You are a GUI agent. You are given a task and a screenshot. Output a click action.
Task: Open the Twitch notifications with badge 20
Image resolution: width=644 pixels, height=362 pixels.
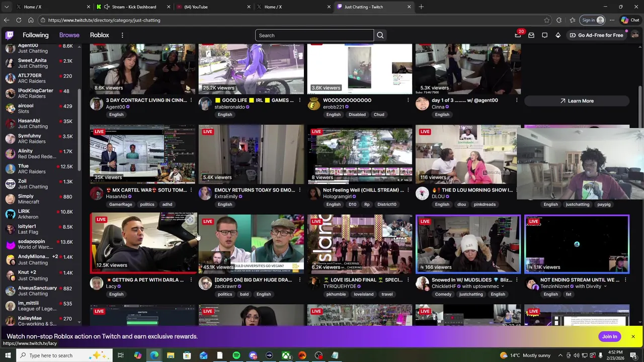(518, 35)
